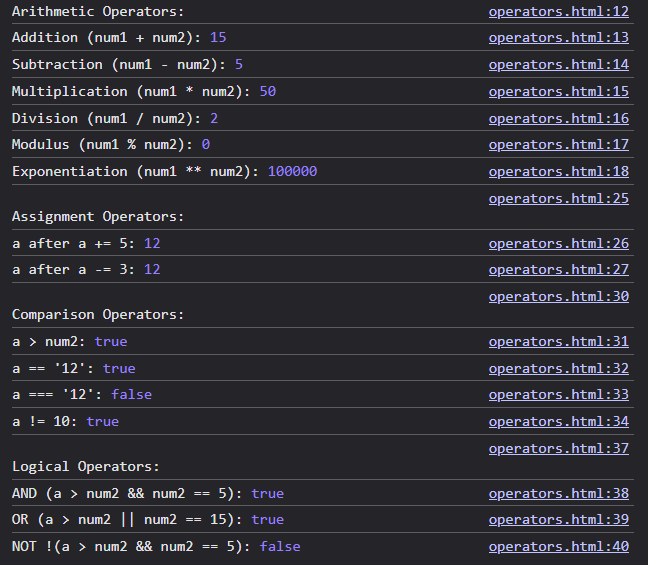Viewport: 648px width, 565px height.
Task: Open source link operators.html:15
Action: click(559, 91)
